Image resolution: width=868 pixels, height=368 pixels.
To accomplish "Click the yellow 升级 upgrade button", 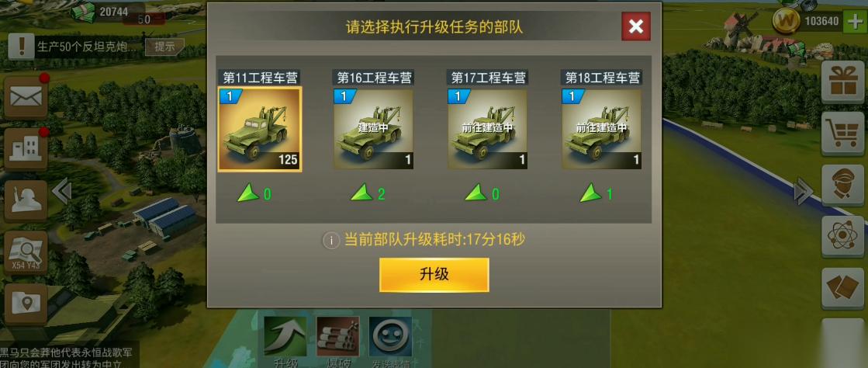I will pyautogui.click(x=434, y=274).
